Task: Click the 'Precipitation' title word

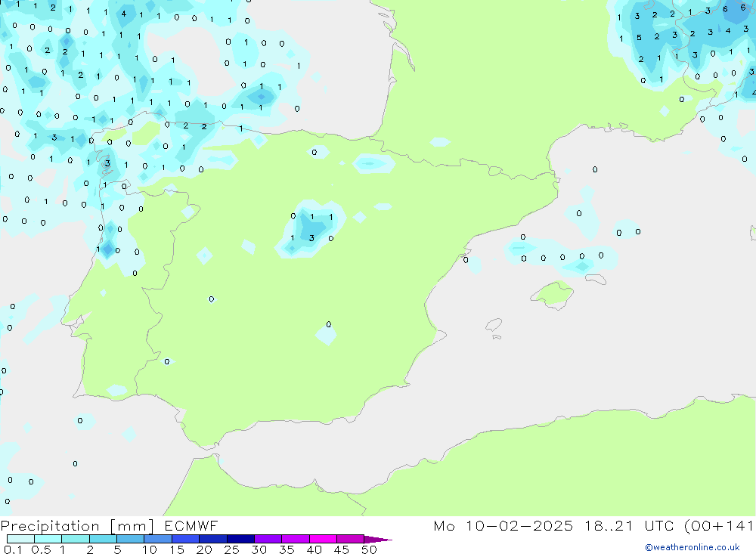Action: [x=50, y=526]
